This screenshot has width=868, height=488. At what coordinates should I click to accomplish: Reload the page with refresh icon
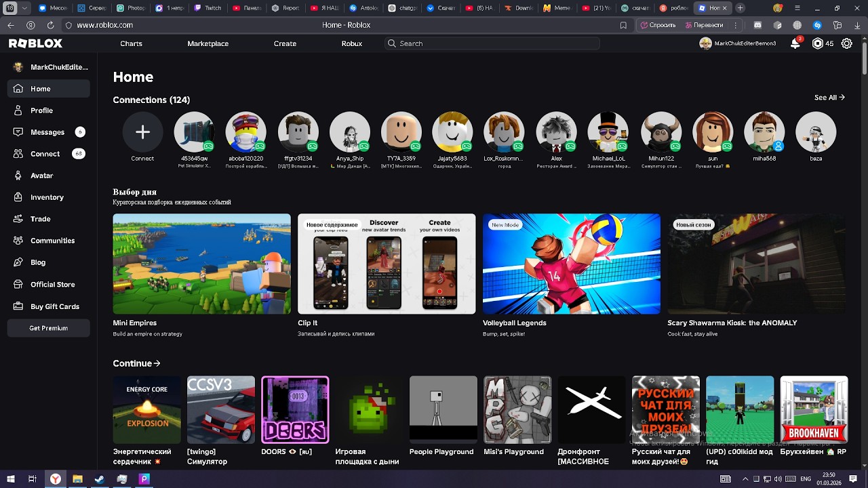pos(50,25)
